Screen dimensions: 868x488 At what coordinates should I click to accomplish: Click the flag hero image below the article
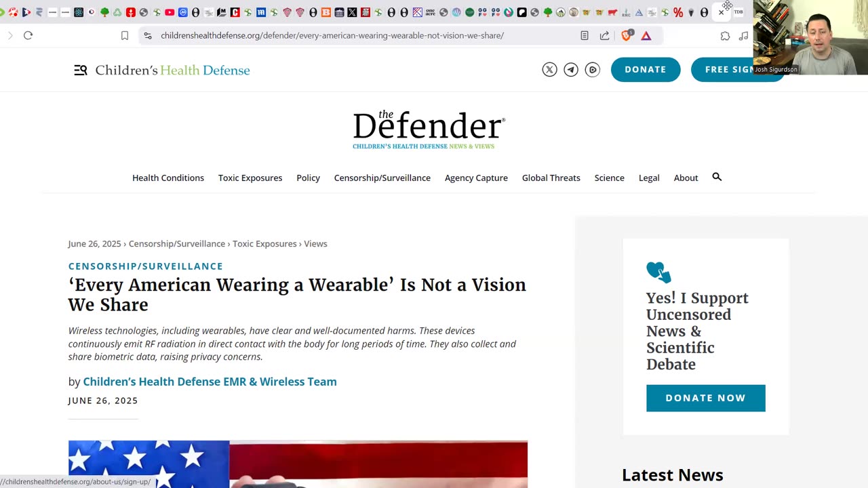(x=298, y=464)
